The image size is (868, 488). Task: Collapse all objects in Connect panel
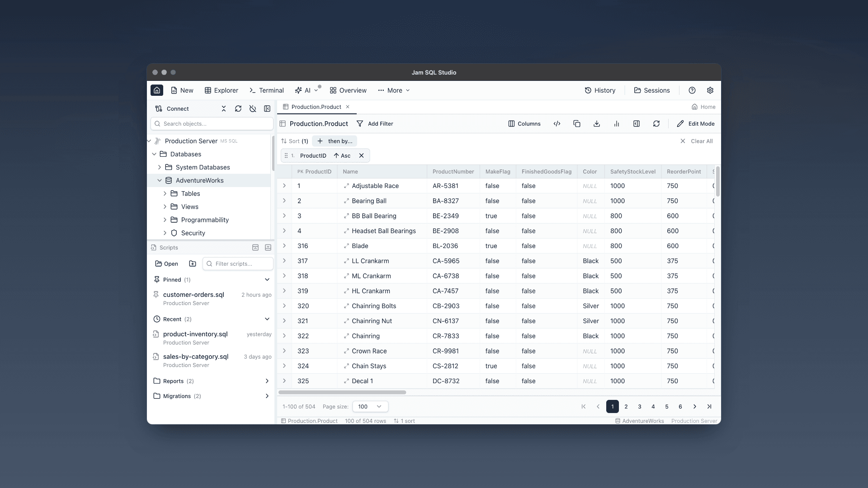pos(223,108)
